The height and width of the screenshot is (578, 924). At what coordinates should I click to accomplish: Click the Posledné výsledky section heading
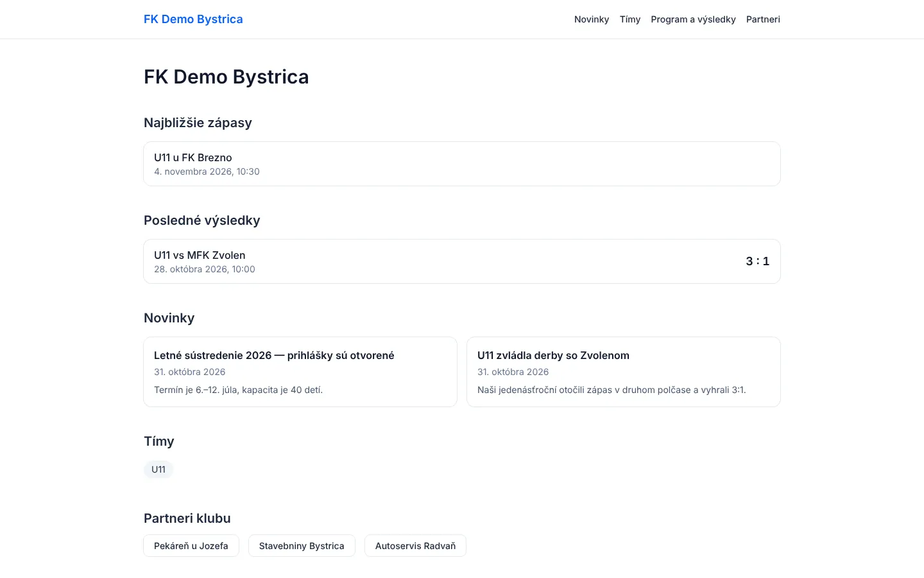point(202,220)
